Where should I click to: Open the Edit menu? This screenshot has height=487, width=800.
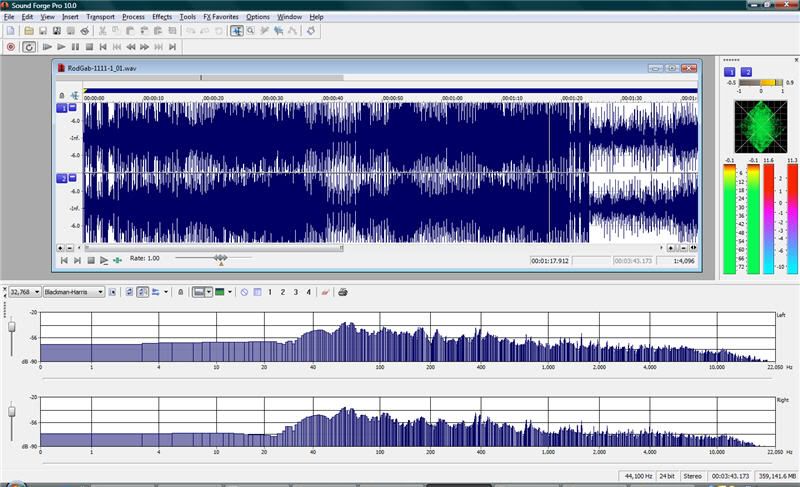[27, 17]
